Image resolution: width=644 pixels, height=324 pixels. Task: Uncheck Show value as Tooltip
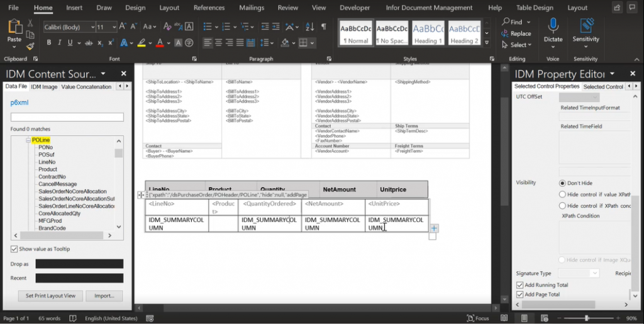pos(14,249)
